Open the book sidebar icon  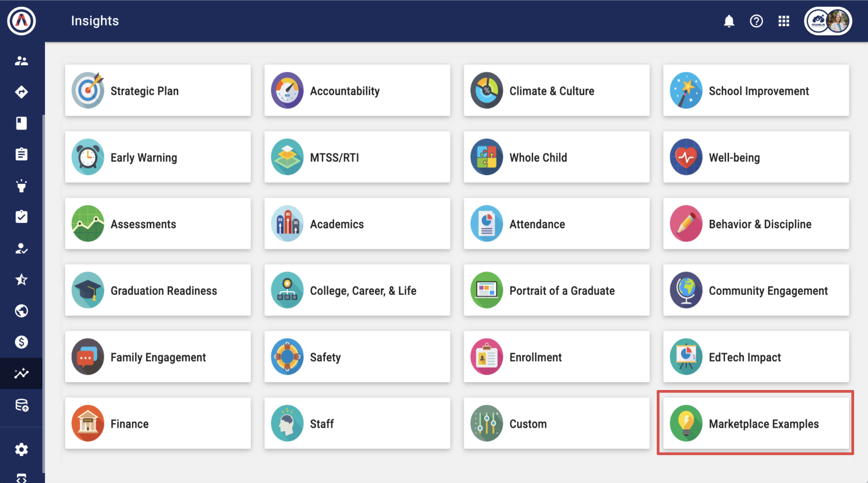tap(22, 123)
